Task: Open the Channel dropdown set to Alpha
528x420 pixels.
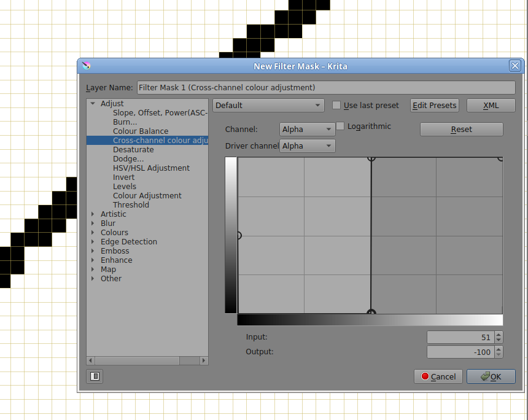Action: (307, 130)
